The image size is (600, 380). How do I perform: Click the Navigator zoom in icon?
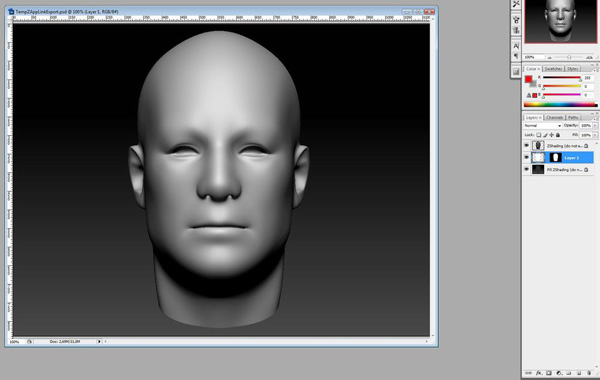[x=589, y=57]
